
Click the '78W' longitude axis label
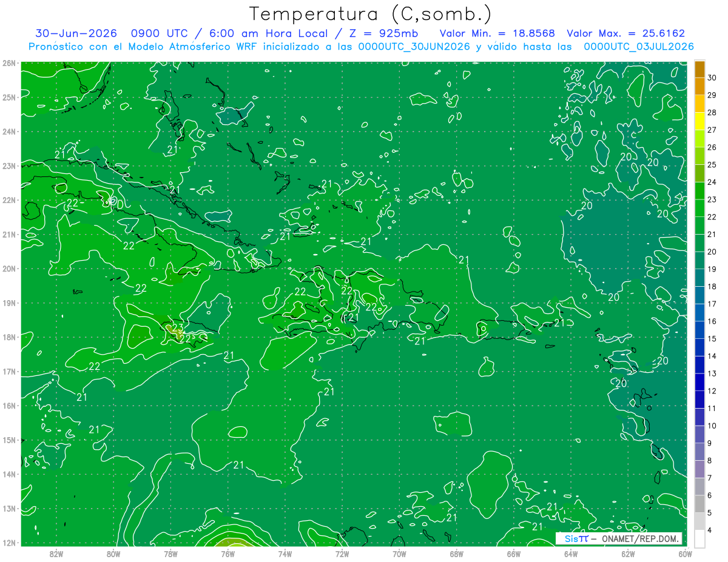170,553
